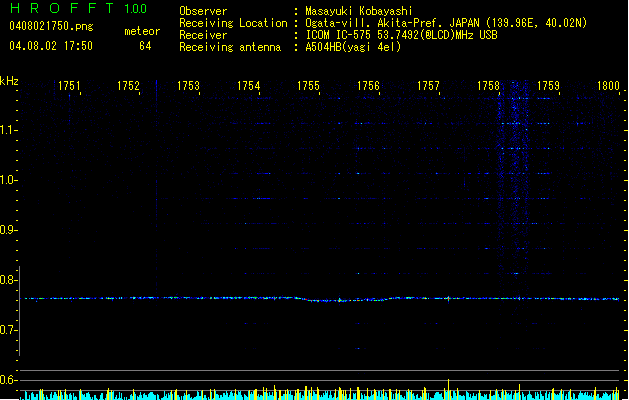Image resolution: width=629 pixels, height=400 pixels.
Task: Click the 1800 time marker
Action: coord(609,86)
